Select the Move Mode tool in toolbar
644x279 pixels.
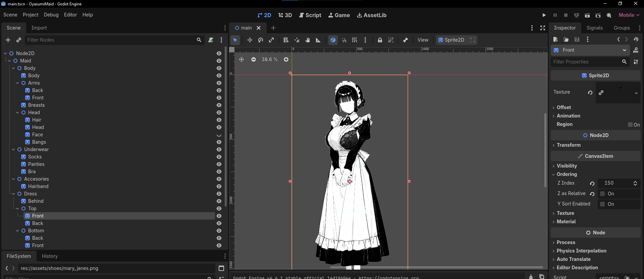(250, 40)
